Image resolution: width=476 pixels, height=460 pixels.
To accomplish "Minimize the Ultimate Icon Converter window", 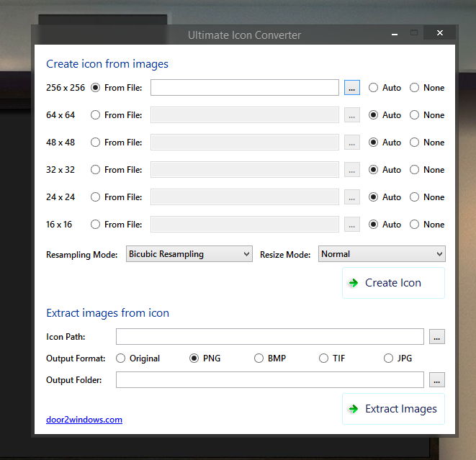I will [x=395, y=34].
